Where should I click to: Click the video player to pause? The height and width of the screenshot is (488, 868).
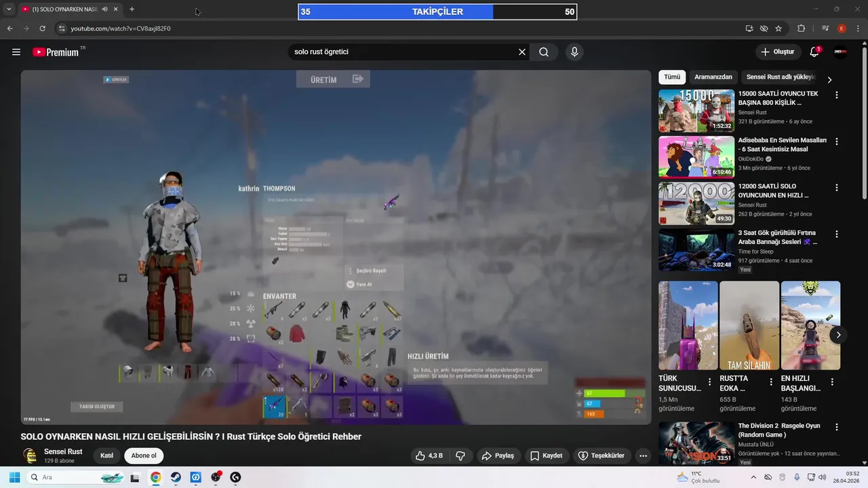(336, 247)
